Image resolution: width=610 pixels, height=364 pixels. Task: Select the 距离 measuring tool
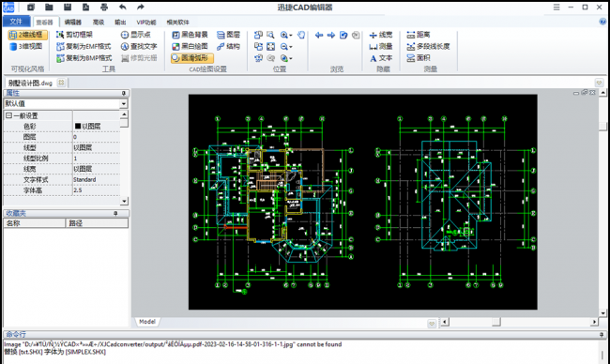coord(419,35)
